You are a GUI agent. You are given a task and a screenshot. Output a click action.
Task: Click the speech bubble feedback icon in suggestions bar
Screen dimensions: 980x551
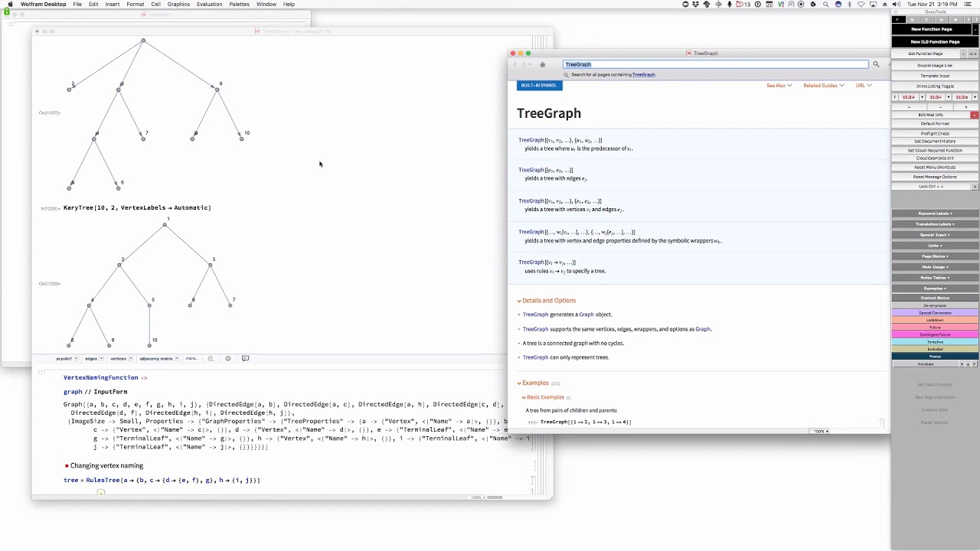click(x=245, y=358)
